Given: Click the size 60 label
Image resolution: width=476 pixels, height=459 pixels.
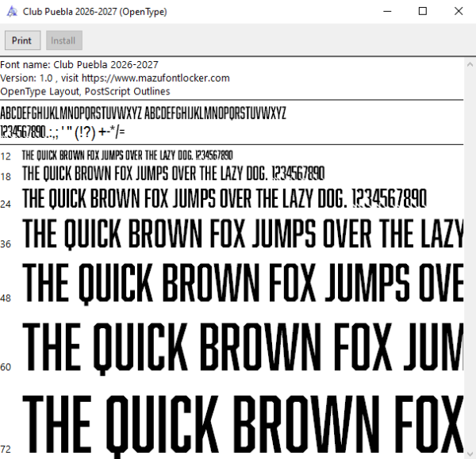Looking at the screenshot, I should [x=6, y=367].
